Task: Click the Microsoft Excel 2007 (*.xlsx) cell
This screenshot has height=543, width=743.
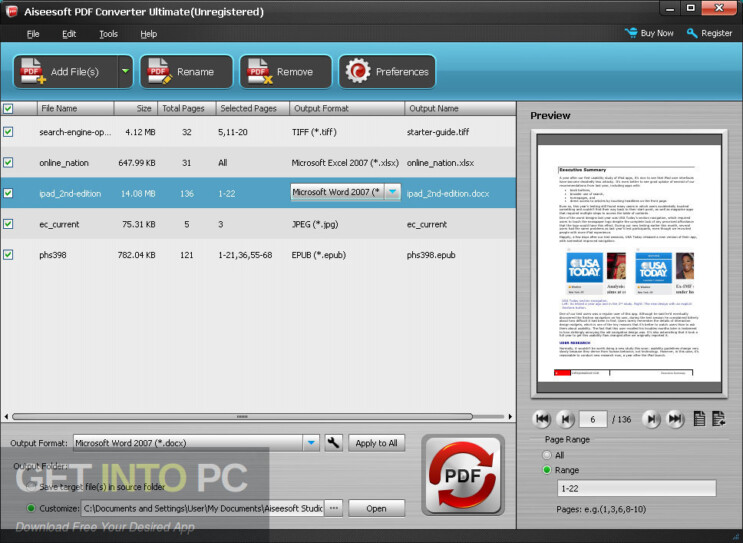Action: tap(345, 163)
